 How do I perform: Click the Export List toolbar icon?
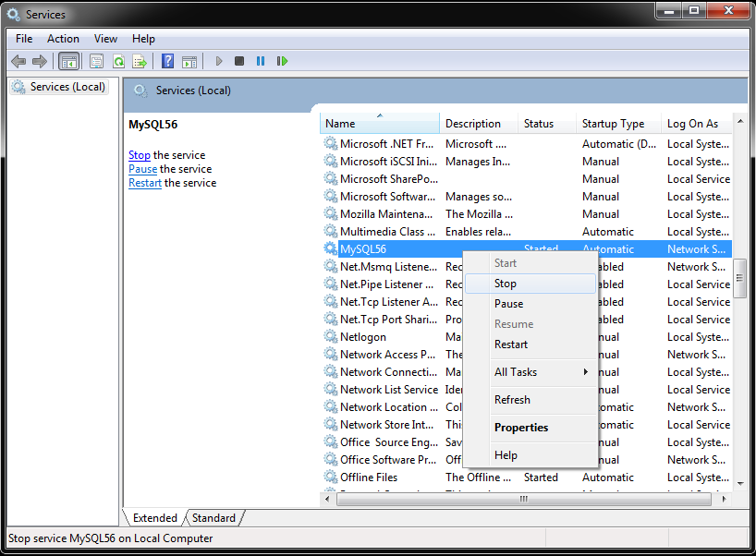tap(140, 61)
